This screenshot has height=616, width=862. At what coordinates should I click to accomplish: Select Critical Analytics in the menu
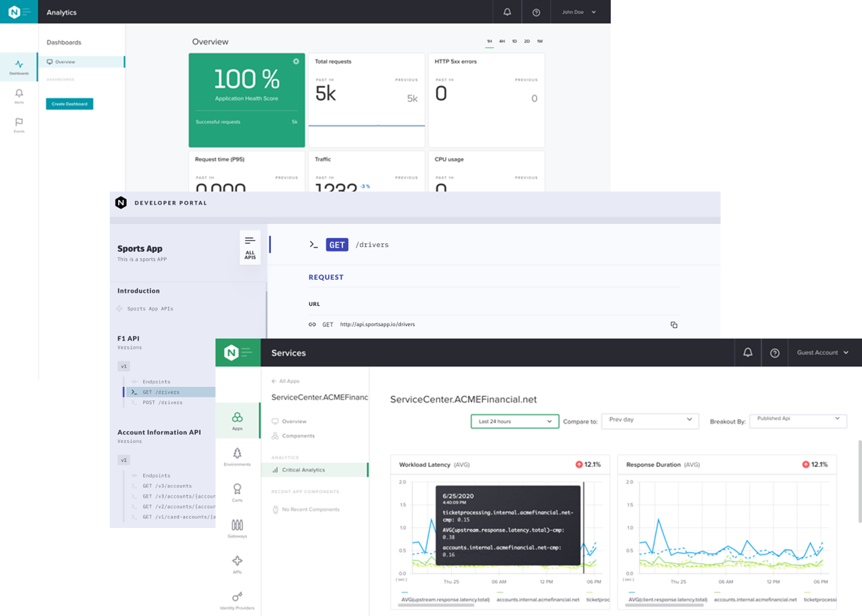pyautogui.click(x=304, y=470)
